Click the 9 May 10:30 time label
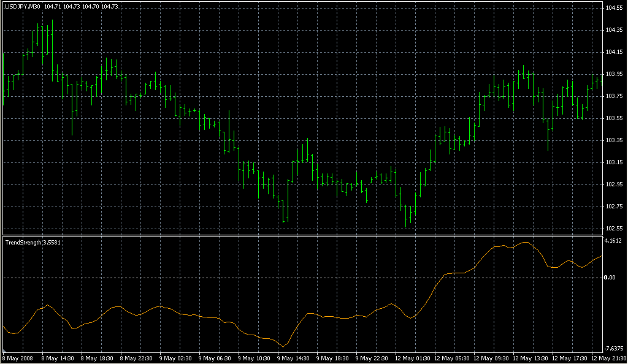Screen dimensions: 628x364 click(x=254, y=358)
